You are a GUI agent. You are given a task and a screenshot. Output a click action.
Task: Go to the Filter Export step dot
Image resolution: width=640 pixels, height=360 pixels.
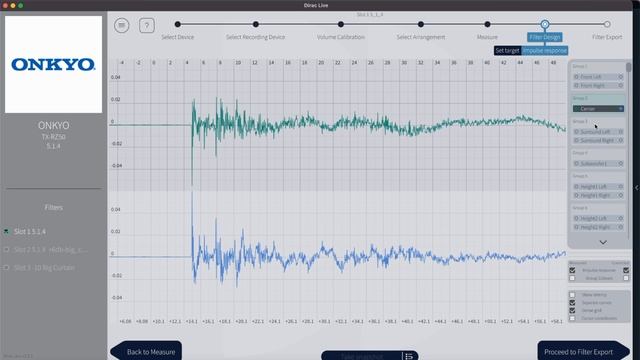607,24
